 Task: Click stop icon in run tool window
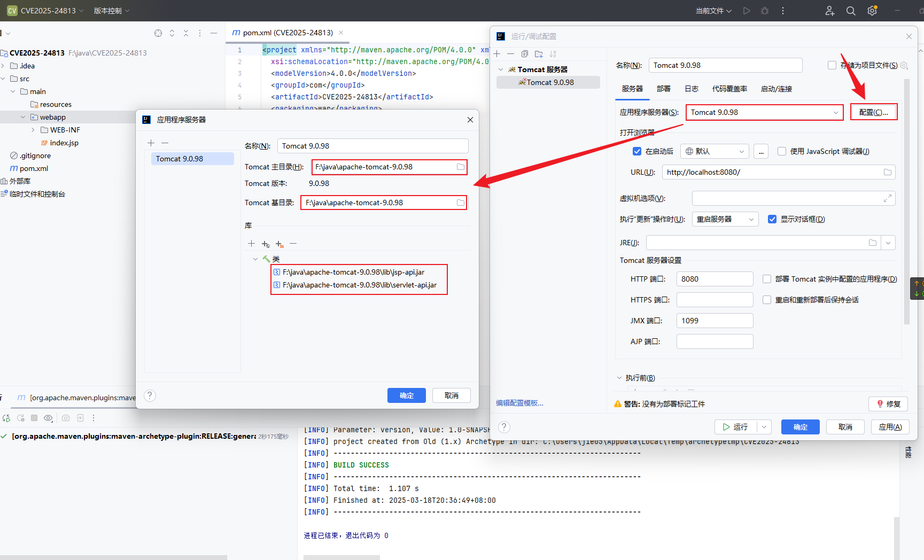(34, 418)
